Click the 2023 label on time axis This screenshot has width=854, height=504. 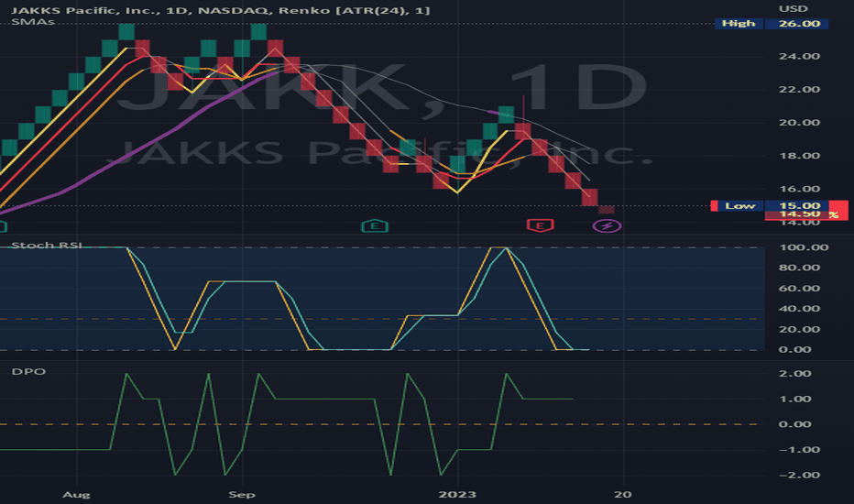point(457,495)
